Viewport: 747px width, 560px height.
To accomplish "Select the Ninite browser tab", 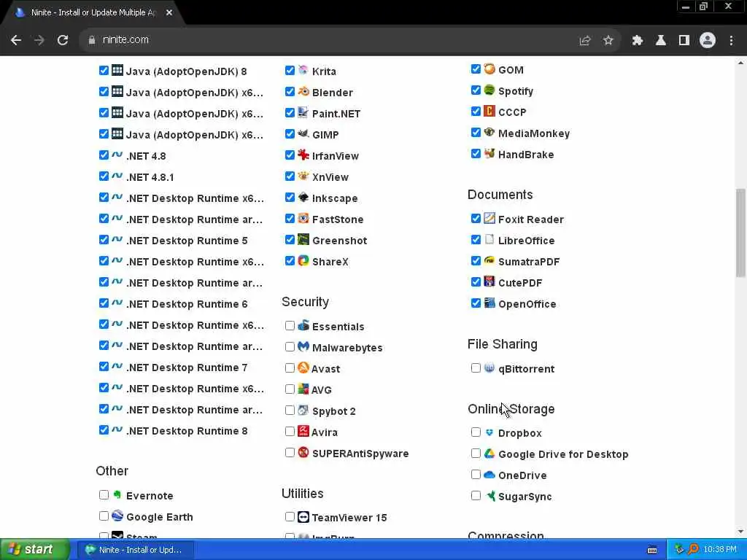I will [x=93, y=13].
